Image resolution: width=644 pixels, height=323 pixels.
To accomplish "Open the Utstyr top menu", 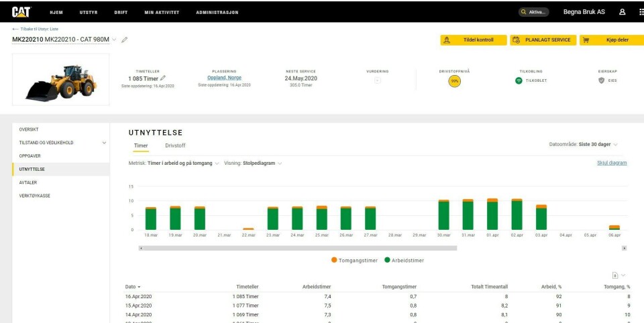I will [x=89, y=12].
